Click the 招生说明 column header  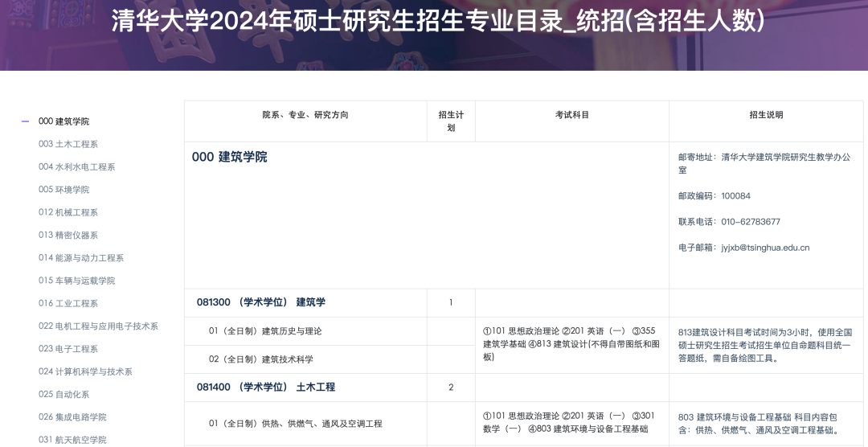click(766, 115)
